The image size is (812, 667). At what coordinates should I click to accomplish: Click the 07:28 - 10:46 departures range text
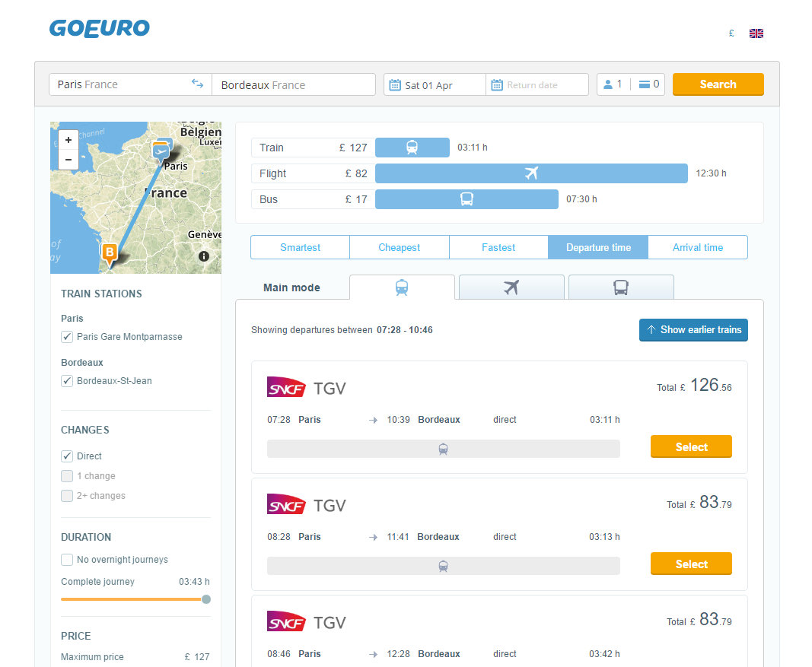[x=404, y=329]
